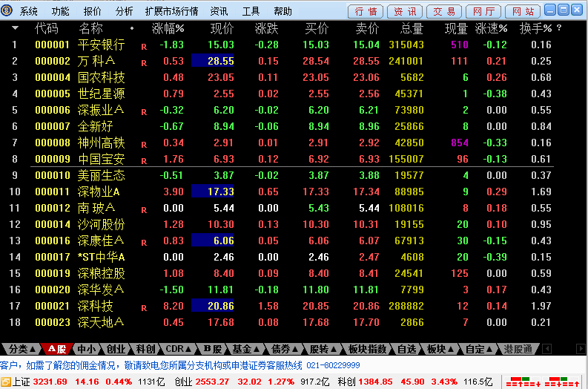The width and height of the screenshot is (588, 389).
Task: Switch to the 创业 tab
Action: [116, 349]
